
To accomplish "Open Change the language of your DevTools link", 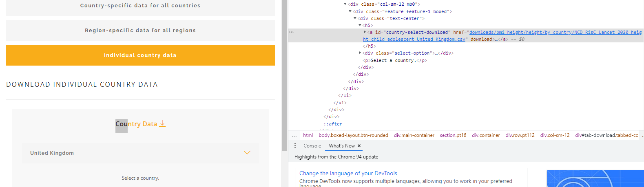I will click(348, 173).
